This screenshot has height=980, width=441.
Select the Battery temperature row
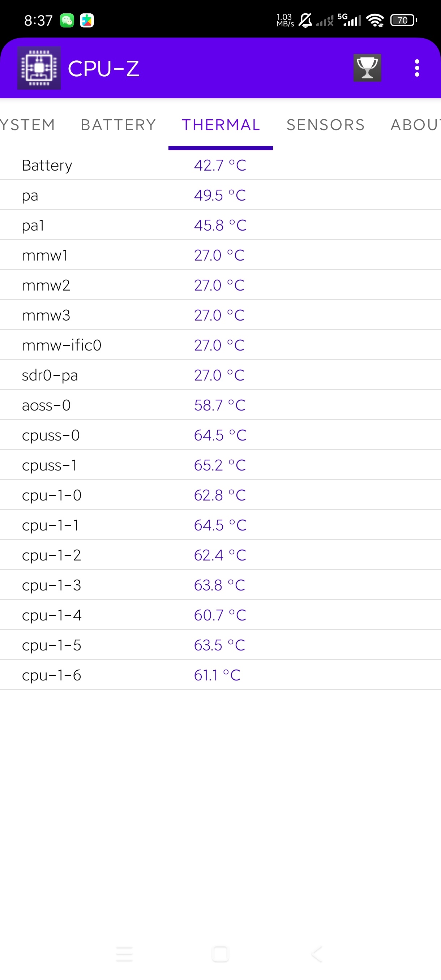point(220,166)
